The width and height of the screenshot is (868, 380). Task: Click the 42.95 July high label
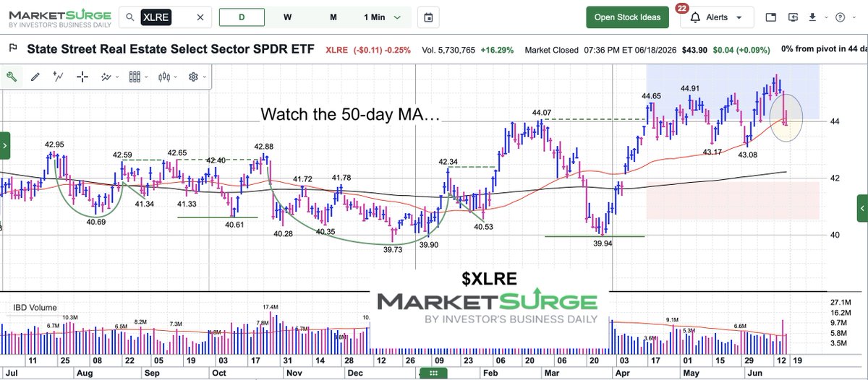pyautogui.click(x=55, y=144)
